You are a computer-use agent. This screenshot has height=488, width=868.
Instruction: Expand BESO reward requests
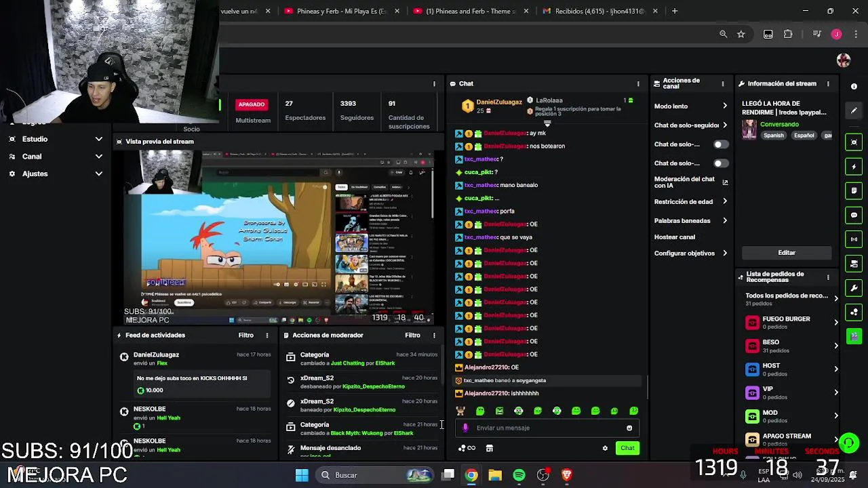(x=791, y=346)
